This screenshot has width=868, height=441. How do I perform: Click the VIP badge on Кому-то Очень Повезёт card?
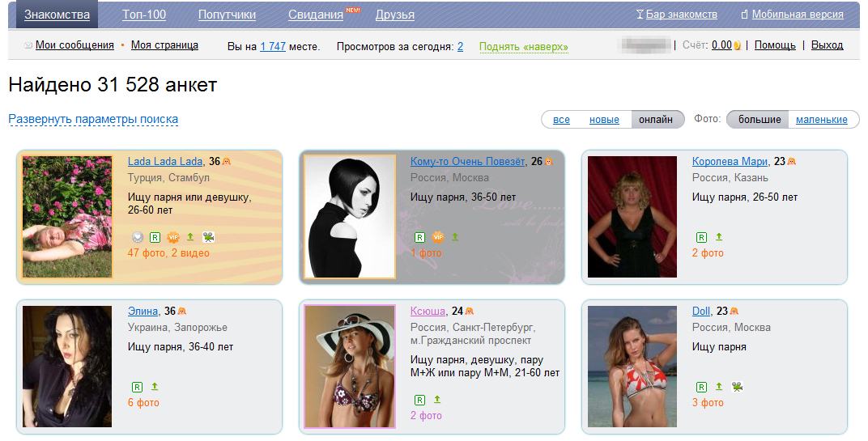[438, 237]
